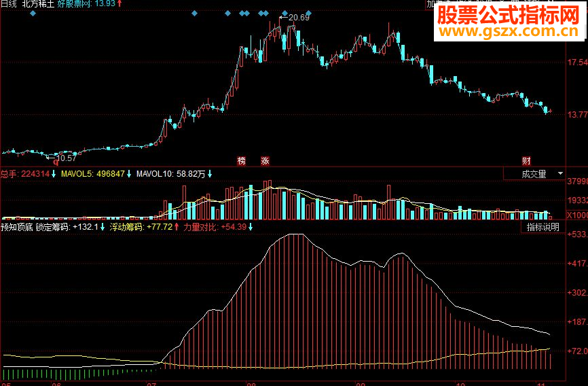This screenshot has width=588, height=386.
Task: Click the red 财 marker icon
Action: [526, 161]
